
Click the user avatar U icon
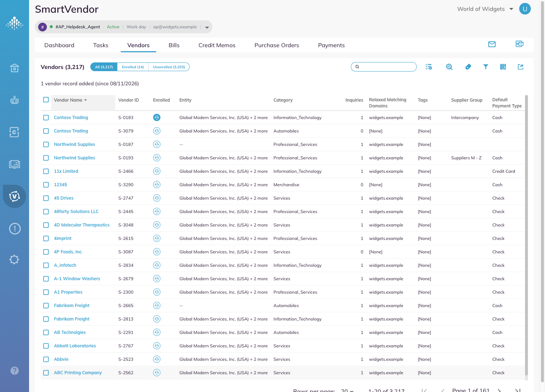525,9
